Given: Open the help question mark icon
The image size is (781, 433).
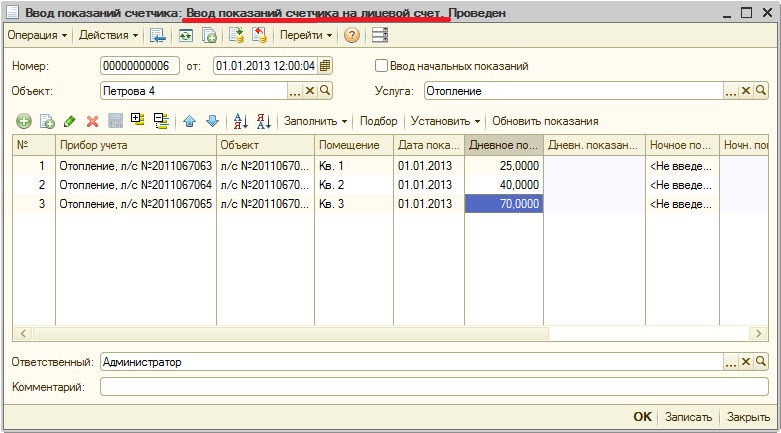Looking at the screenshot, I should [352, 35].
